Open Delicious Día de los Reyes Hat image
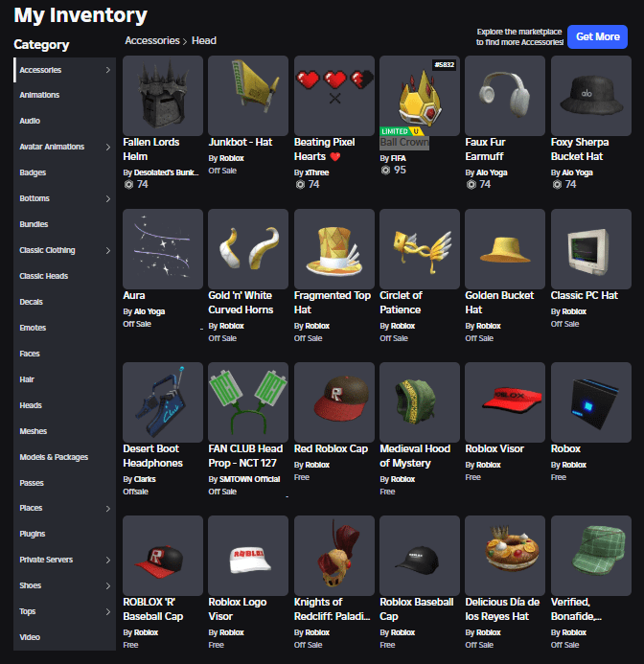This screenshot has width=644, height=664. (505, 556)
